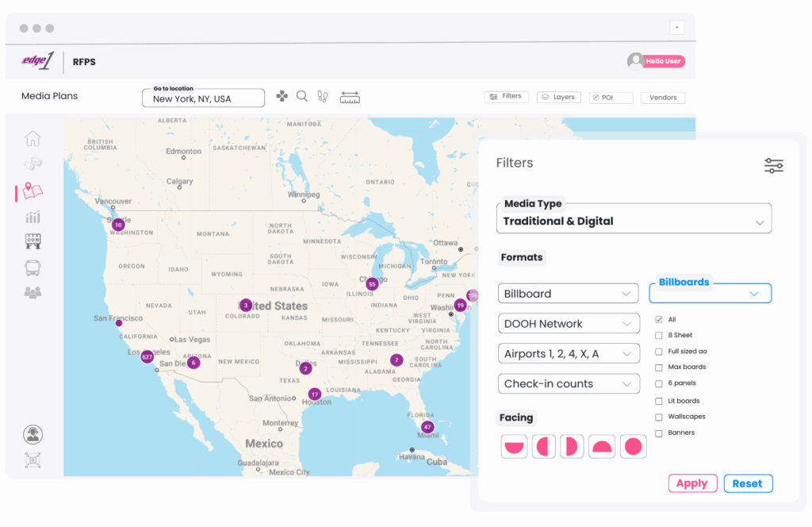Screen dimensions: 812x527
Task: Click the Formats section label
Action: 522,257
